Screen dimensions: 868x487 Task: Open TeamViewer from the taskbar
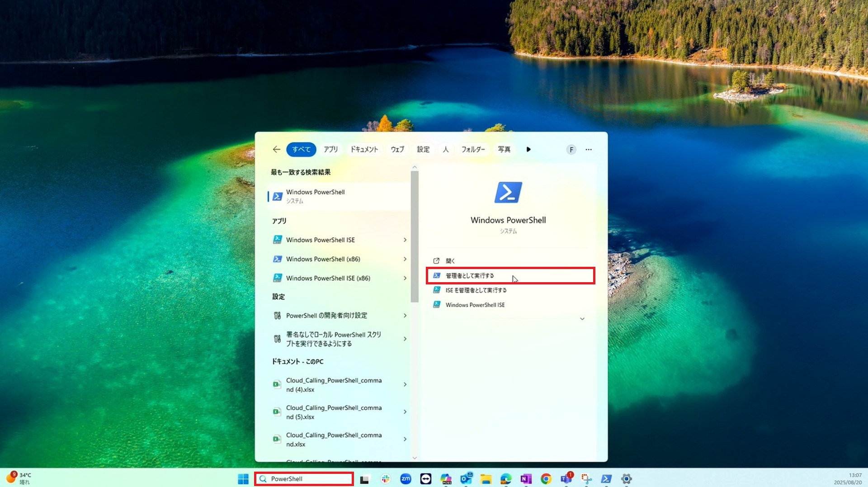(x=425, y=479)
